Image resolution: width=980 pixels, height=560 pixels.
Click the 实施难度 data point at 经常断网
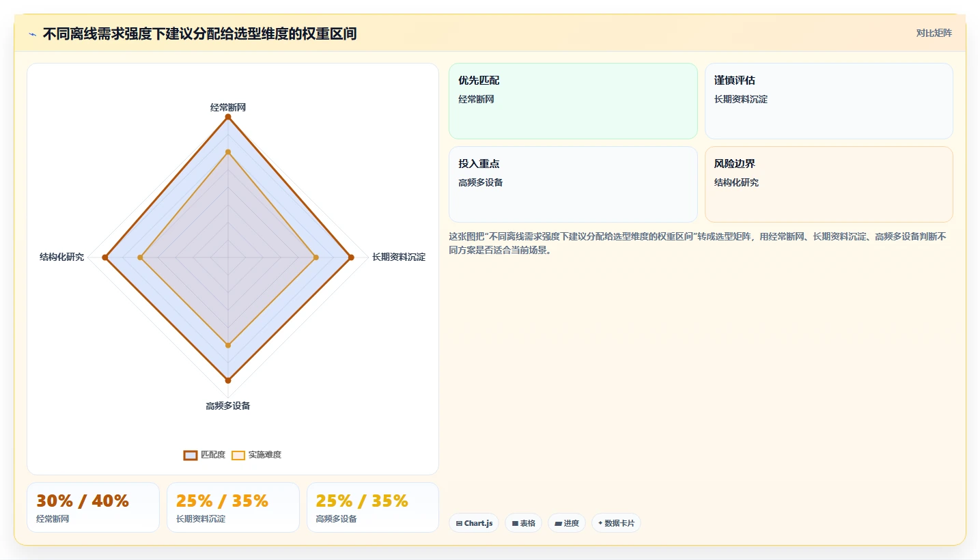coord(228,152)
